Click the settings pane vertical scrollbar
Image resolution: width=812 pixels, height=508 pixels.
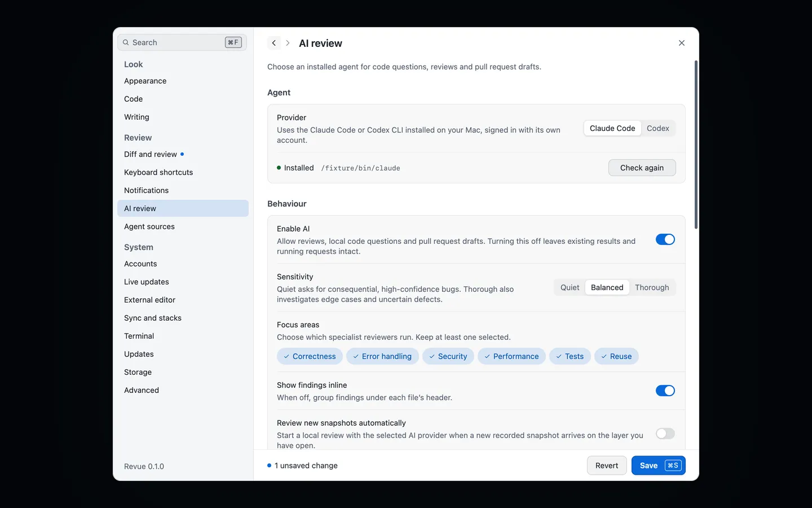click(696, 144)
